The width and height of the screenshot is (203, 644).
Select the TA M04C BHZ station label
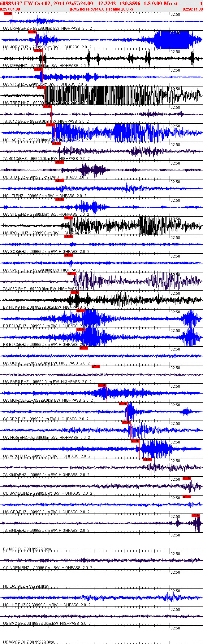(x=46, y=159)
